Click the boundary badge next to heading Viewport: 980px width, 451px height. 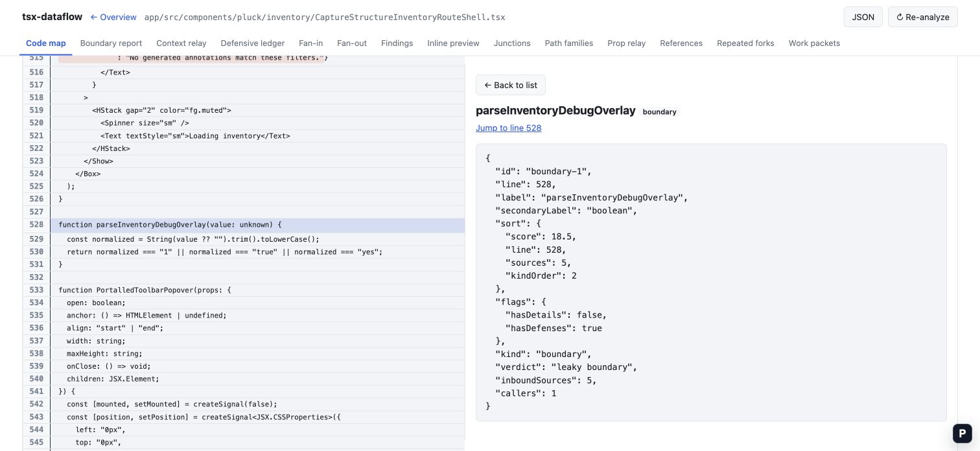point(660,111)
